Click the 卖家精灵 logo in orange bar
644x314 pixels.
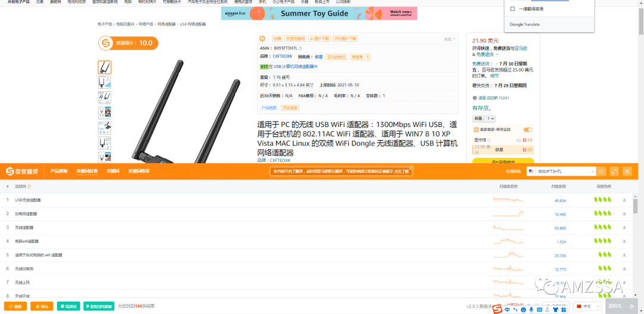(22, 171)
